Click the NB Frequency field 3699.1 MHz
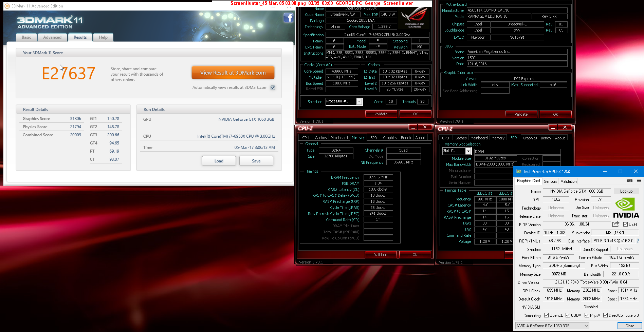 pyautogui.click(x=403, y=162)
